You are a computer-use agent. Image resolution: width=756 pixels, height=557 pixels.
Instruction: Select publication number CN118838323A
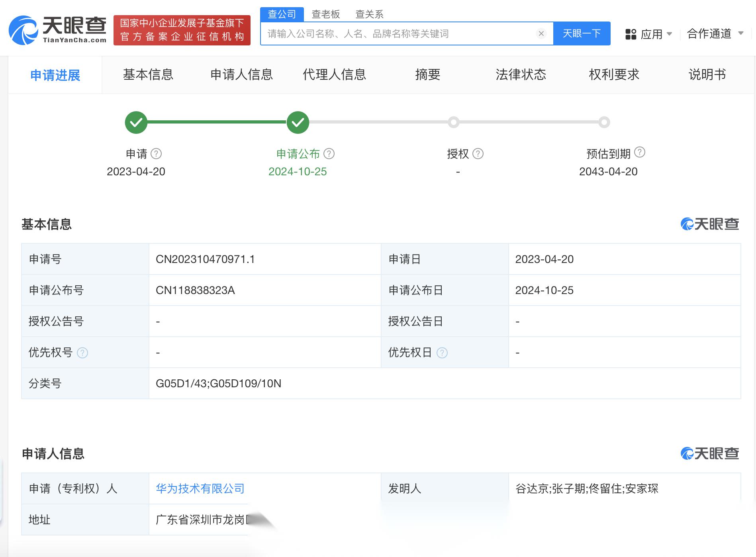coord(195,290)
